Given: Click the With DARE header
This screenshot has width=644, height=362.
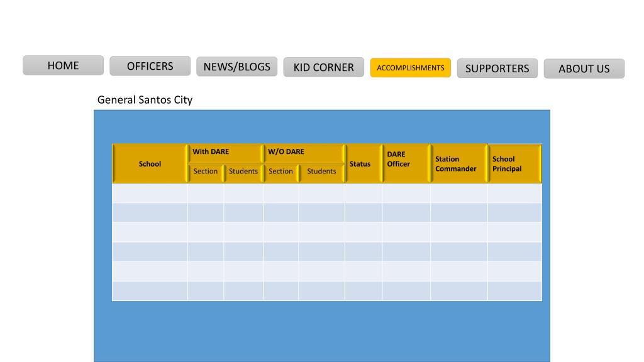Looking at the screenshot, I should coord(226,153).
